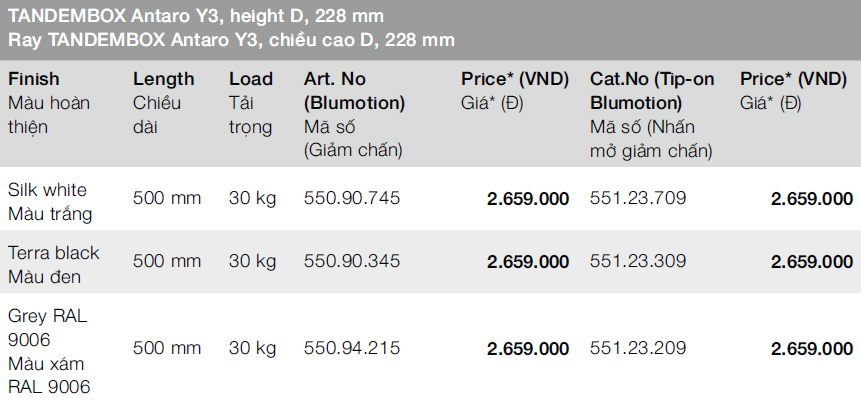The height and width of the screenshot is (402, 861).
Task: Select the Finish column header
Action: coord(34,79)
